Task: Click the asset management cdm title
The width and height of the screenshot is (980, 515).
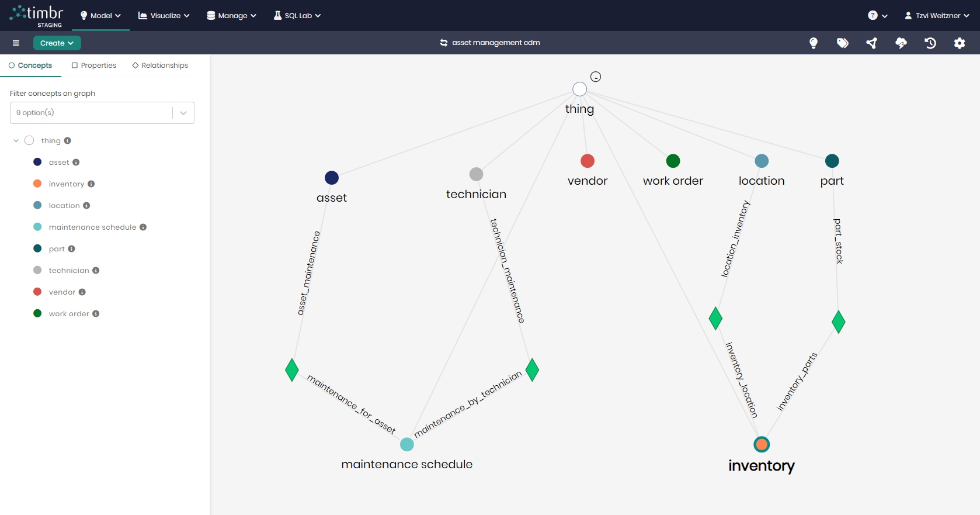Action: coord(496,43)
